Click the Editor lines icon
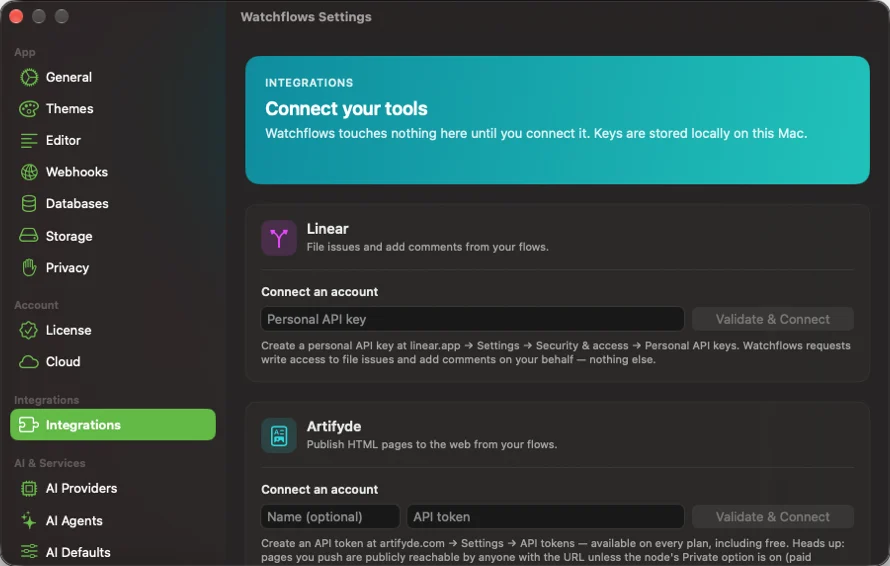Viewport: 890px width, 566px height. pyautogui.click(x=29, y=140)
